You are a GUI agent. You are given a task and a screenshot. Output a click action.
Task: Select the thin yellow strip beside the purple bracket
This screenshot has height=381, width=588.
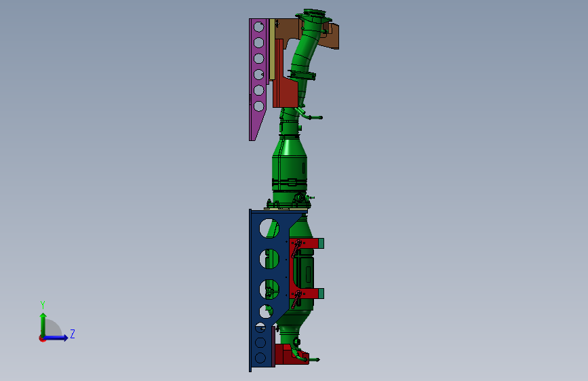(272, 49)
